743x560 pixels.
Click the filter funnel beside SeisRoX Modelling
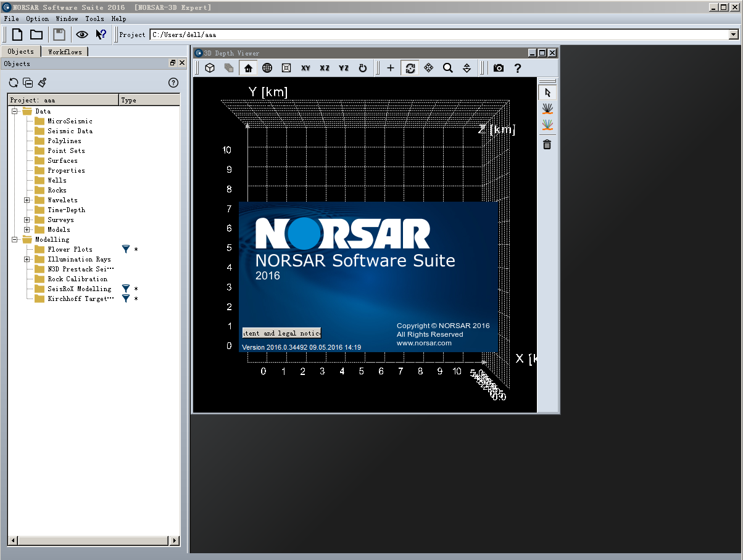(127, 289)
